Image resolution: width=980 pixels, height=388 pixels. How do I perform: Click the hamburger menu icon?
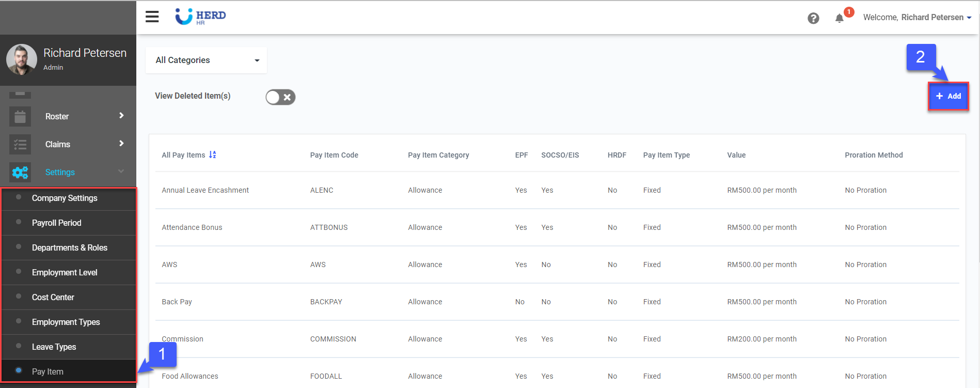tap(152, 17)
